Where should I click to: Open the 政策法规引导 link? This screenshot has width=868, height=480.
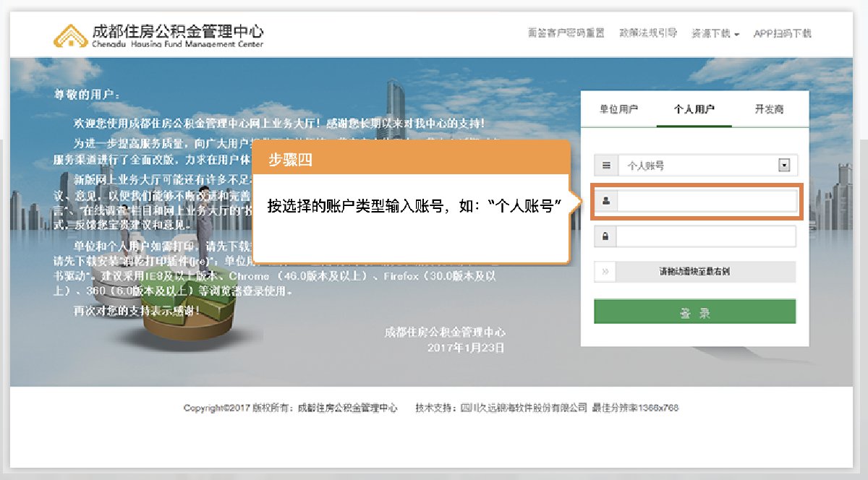[x=647, y=33]
